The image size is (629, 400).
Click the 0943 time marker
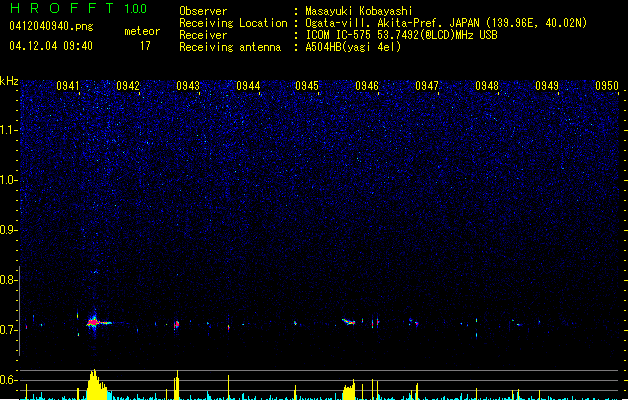(188, 86)
